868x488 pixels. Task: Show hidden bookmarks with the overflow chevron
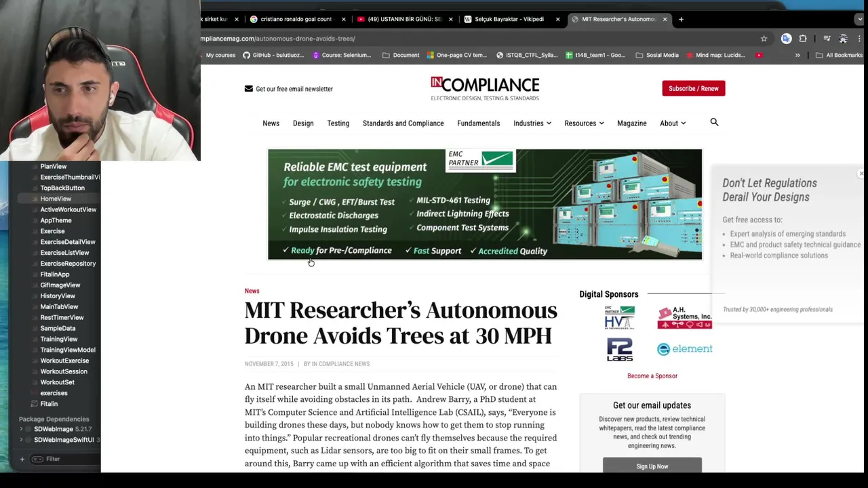(797, 55)
